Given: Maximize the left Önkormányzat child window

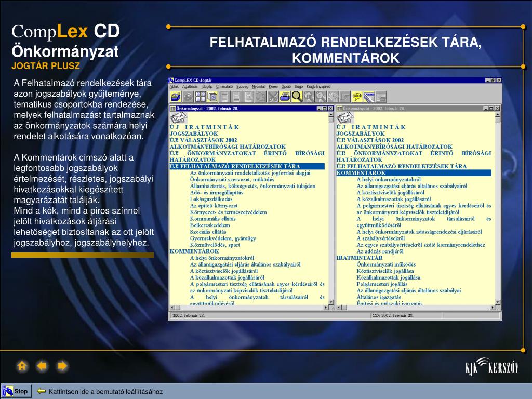Looking at the screenshot, I should click(x=325, y=108).
